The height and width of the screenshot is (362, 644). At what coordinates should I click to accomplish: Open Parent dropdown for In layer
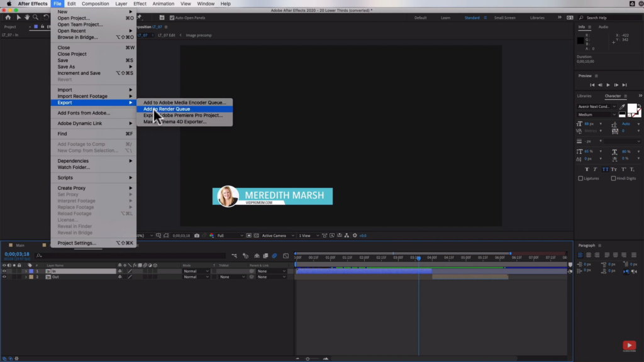271,271
